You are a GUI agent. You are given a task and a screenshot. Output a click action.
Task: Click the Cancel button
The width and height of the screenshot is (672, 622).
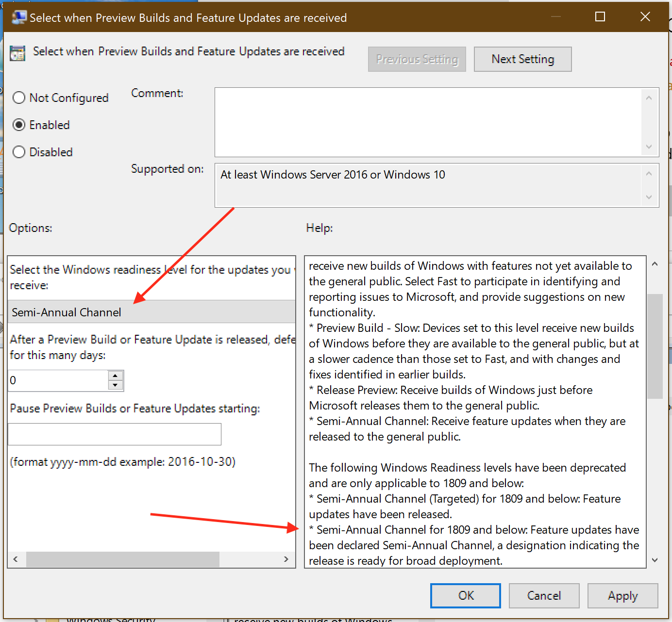pyautogui.click(x=544, y=596)
